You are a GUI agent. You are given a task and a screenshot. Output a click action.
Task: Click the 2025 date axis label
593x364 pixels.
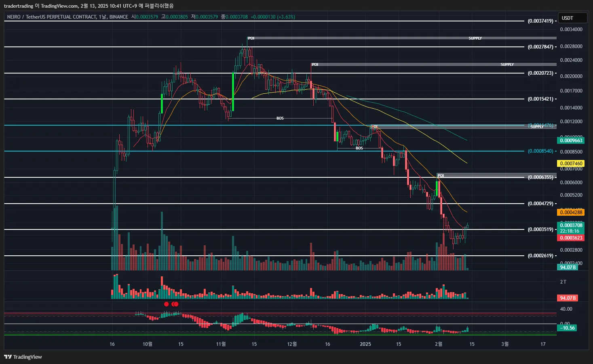[x=365, y=344]
